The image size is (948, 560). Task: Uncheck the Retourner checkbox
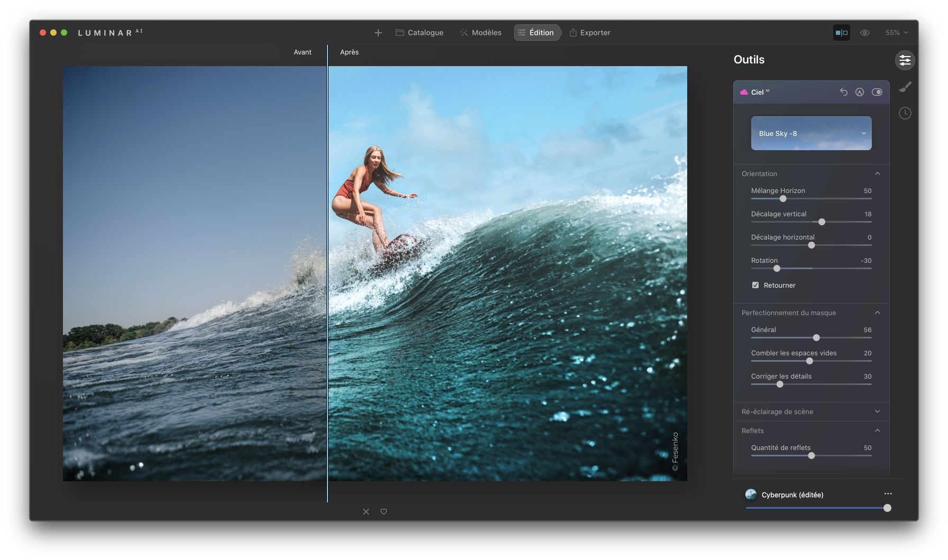coord(755,285)
